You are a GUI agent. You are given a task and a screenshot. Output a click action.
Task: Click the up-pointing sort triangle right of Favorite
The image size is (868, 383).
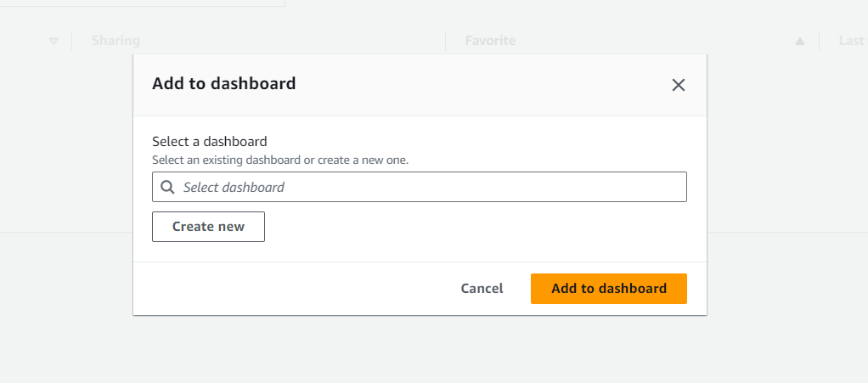click(x=799, y=41)
